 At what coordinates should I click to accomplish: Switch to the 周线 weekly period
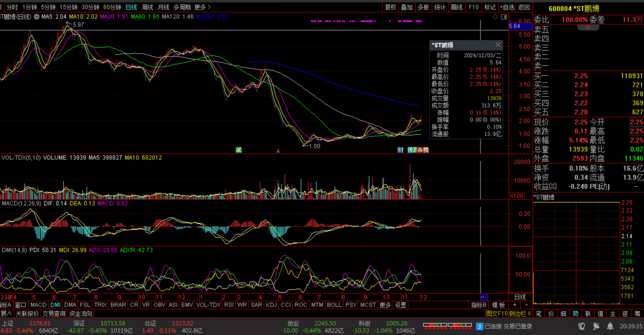coord(147,7)
